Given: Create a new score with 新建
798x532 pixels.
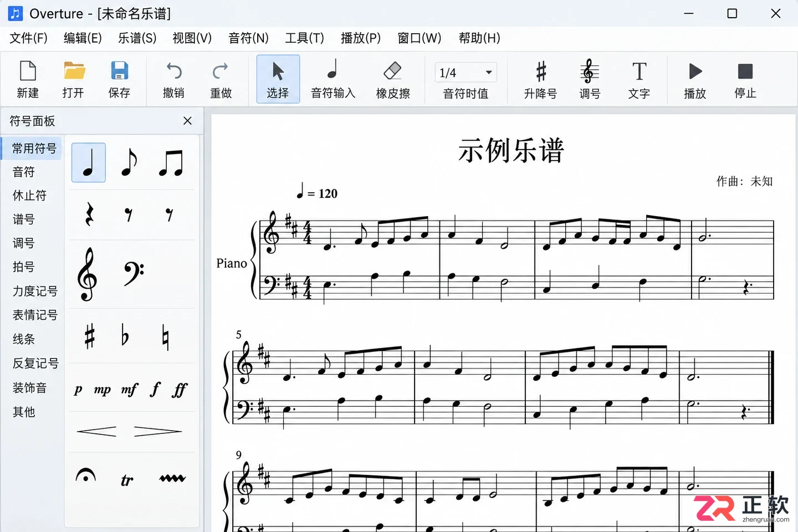Looking at the screenshot, I should [28, 80].
